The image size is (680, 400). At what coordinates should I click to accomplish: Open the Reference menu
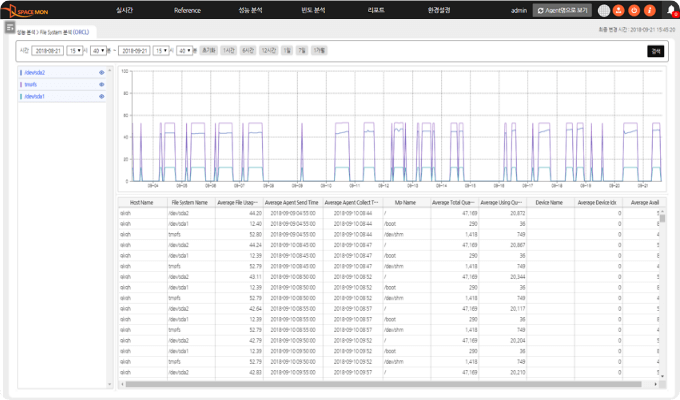[x=187, y=10]
